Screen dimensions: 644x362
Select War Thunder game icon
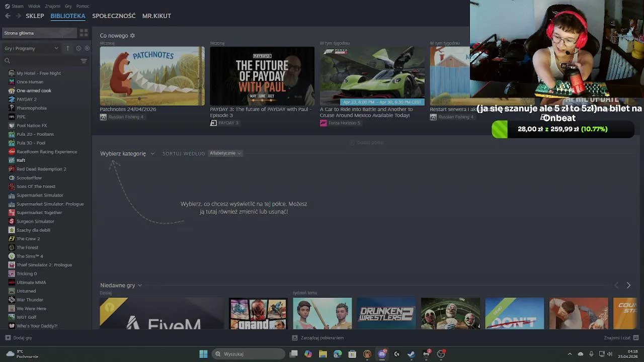[12, 300]
